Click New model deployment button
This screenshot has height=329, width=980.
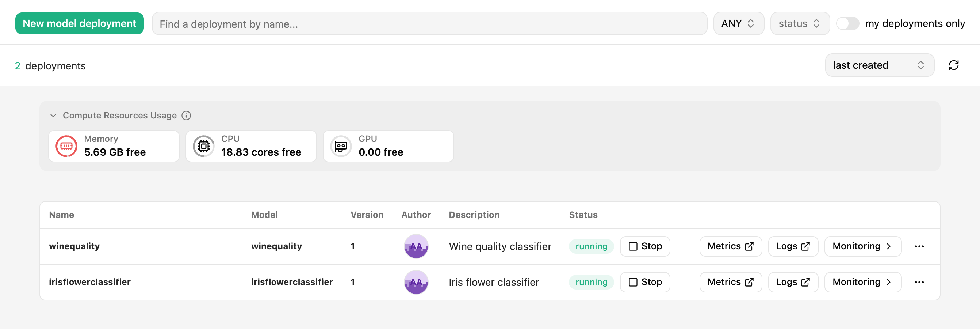coord(80,24)
